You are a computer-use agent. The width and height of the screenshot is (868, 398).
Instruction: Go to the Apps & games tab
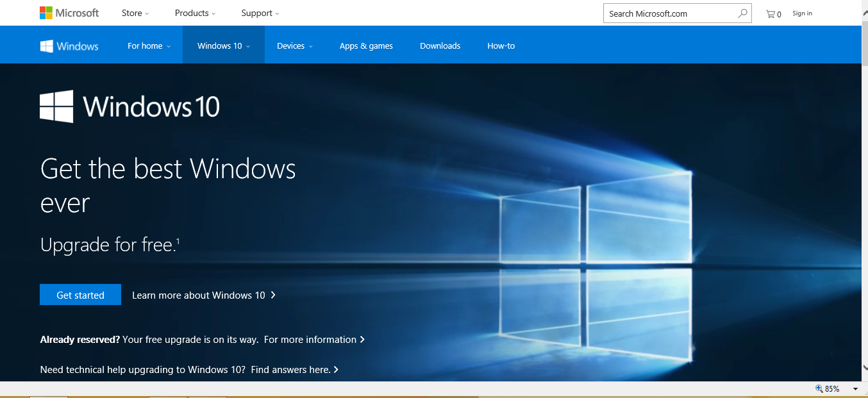[x=366, y=46]
